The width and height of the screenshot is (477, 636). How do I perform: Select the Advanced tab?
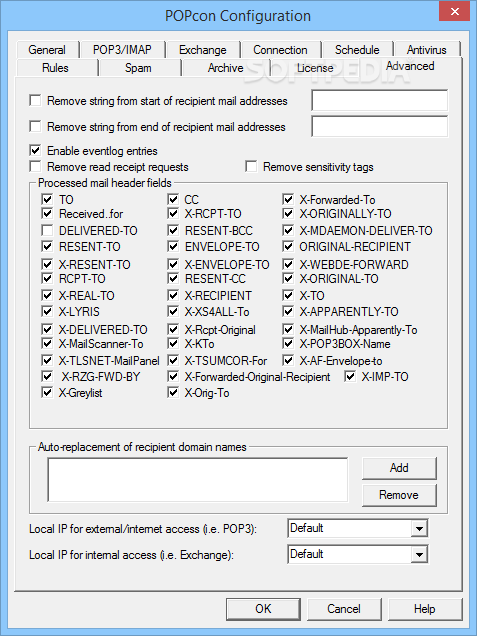pos(410,66)
